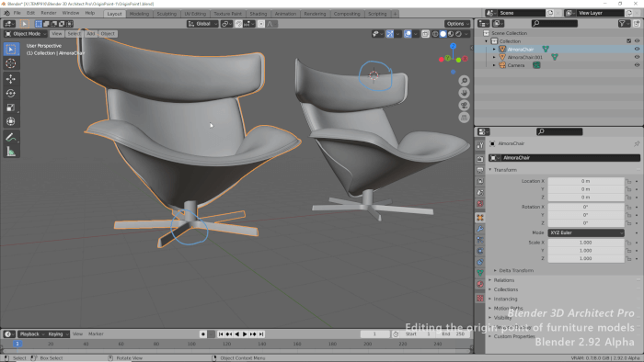Click the zoom view gizmo icon
Image resolution: width=644 pixels, height=362 pixels.
(464, 81)
